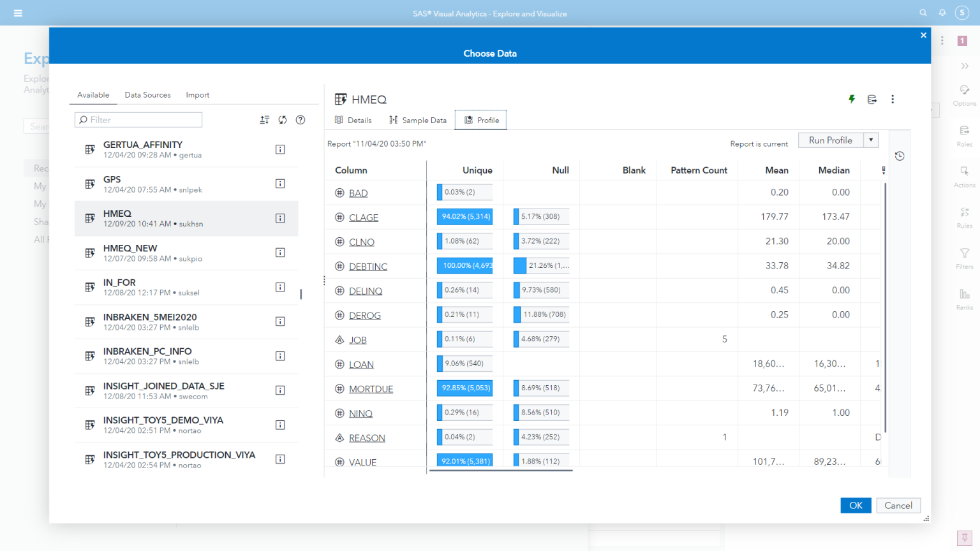Open sorting options for the table list

264,119
